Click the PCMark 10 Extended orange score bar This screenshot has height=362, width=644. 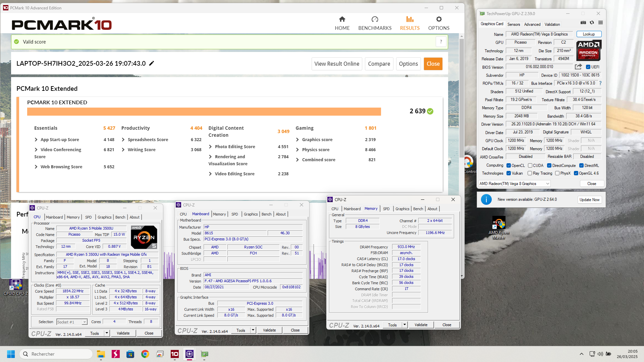[x=204, y=111]
